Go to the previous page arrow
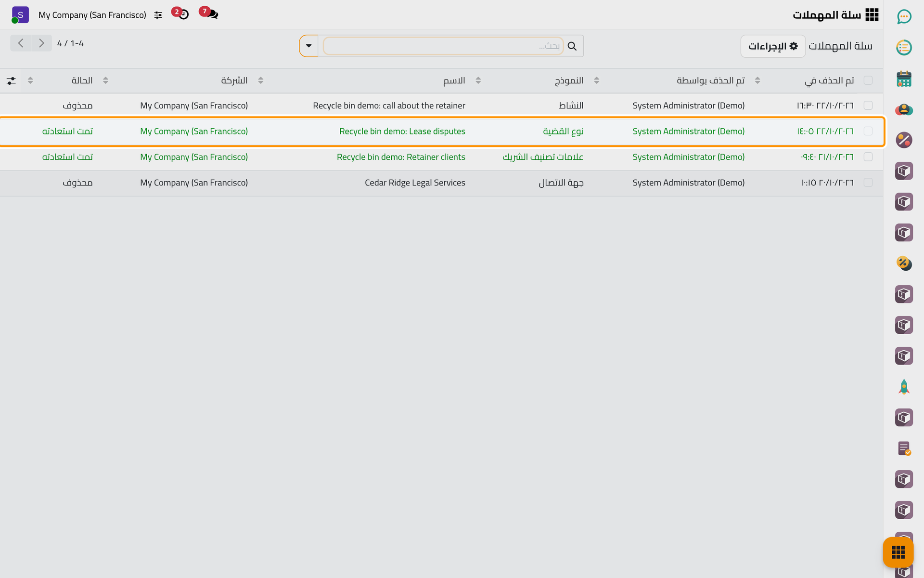The width and height of the screenshot is (924, 578). point(21,43)
